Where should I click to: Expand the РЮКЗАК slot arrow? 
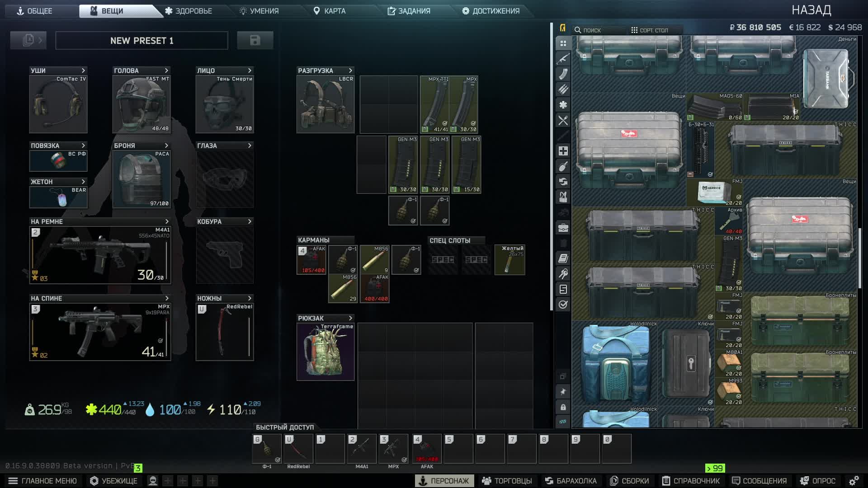[x=350, y=318]
